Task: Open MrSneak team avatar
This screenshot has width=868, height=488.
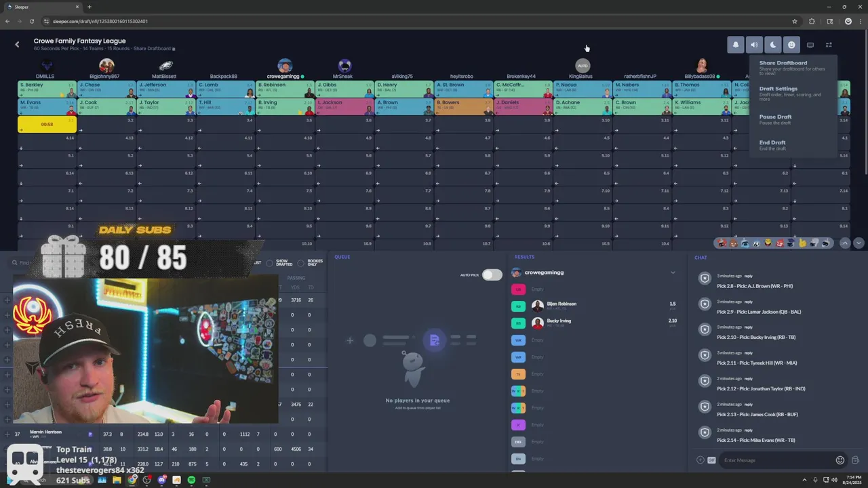Action: click(x=344, y=66)
